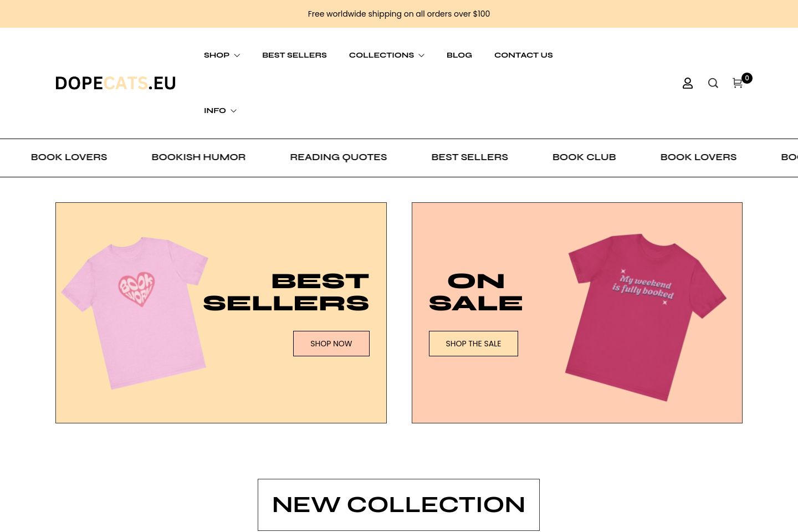Image resolution: width=798 pixels, height=532 pixels.
Task: Click the NEW COLLECTION heading box
Action: tap(398, 505)
